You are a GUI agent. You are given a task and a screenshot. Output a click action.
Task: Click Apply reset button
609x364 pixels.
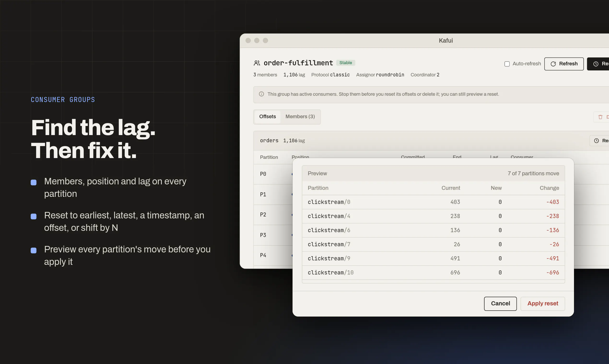[543, 304]
